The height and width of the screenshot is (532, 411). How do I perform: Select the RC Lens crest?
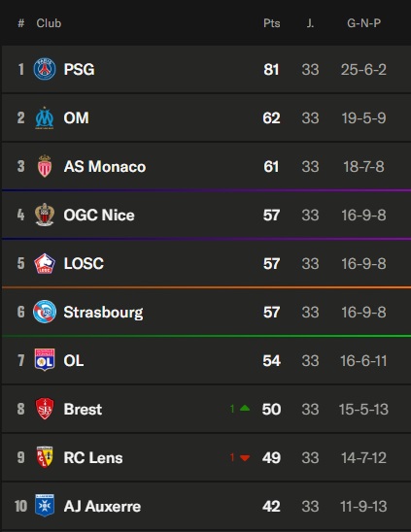coord(45,457)
